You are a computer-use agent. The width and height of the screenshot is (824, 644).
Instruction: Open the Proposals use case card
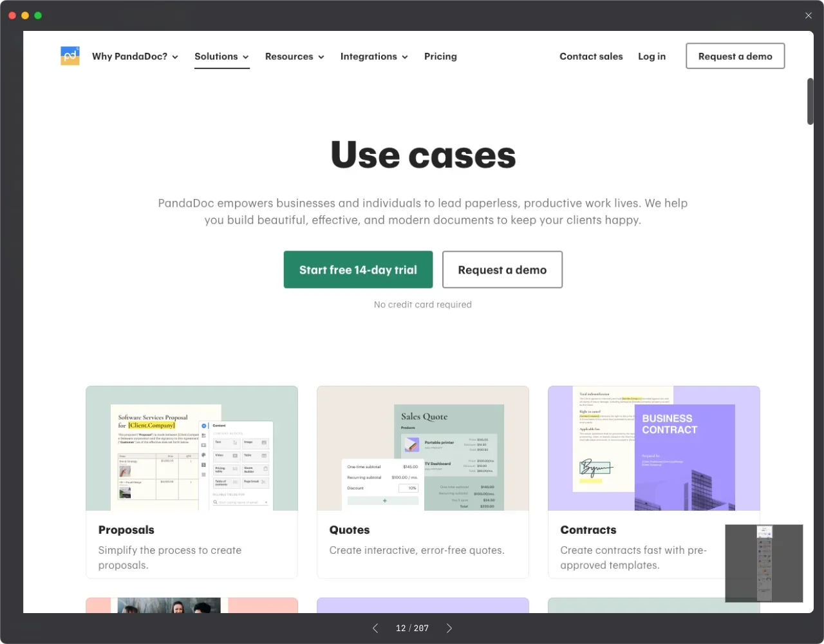[191, 482]
